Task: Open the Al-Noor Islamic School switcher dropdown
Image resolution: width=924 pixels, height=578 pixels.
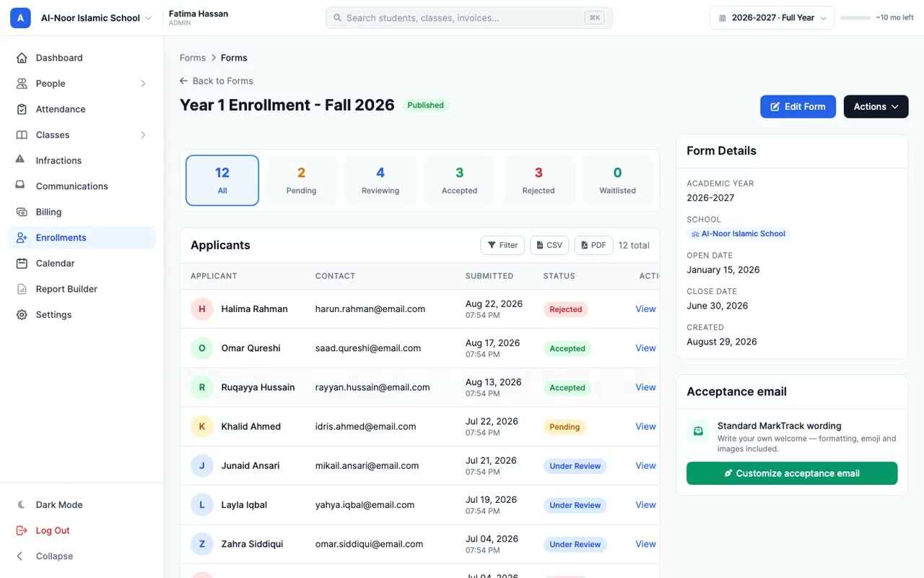Action: (x=96, y=18)
